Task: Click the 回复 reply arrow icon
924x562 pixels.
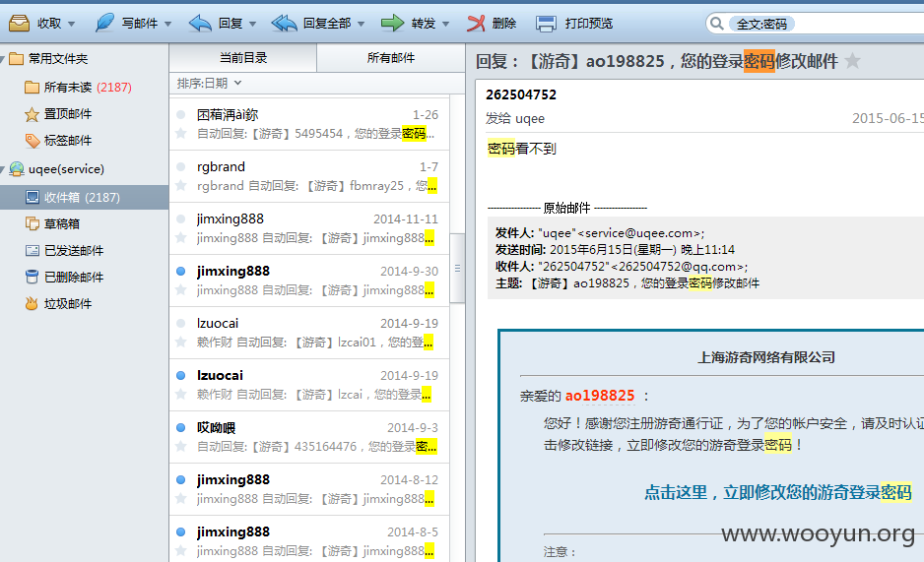Action: click(x=200, y=23)
